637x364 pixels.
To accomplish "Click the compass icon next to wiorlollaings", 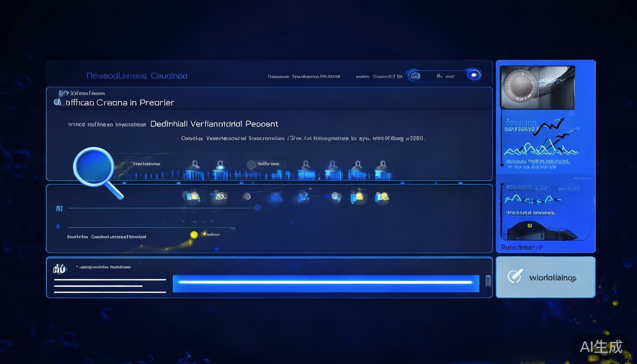I will coord(515,276).
